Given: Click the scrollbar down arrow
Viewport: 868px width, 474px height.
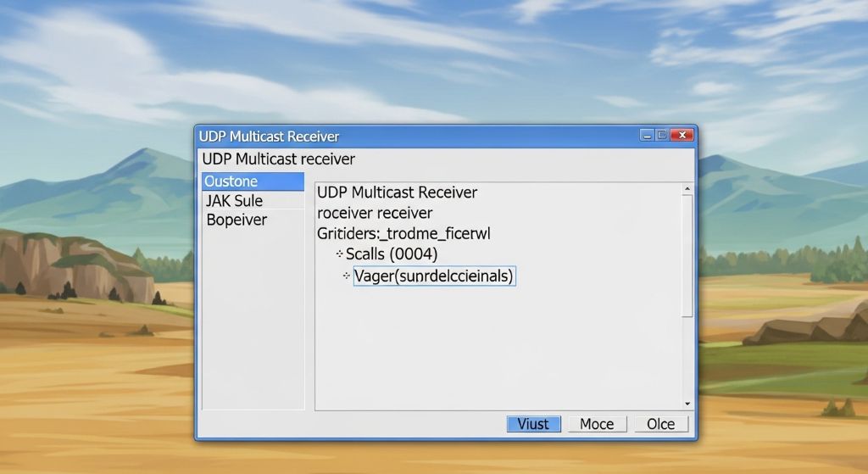Looking at the screenshot, I should pyautogui.click(x=687, y=404).
